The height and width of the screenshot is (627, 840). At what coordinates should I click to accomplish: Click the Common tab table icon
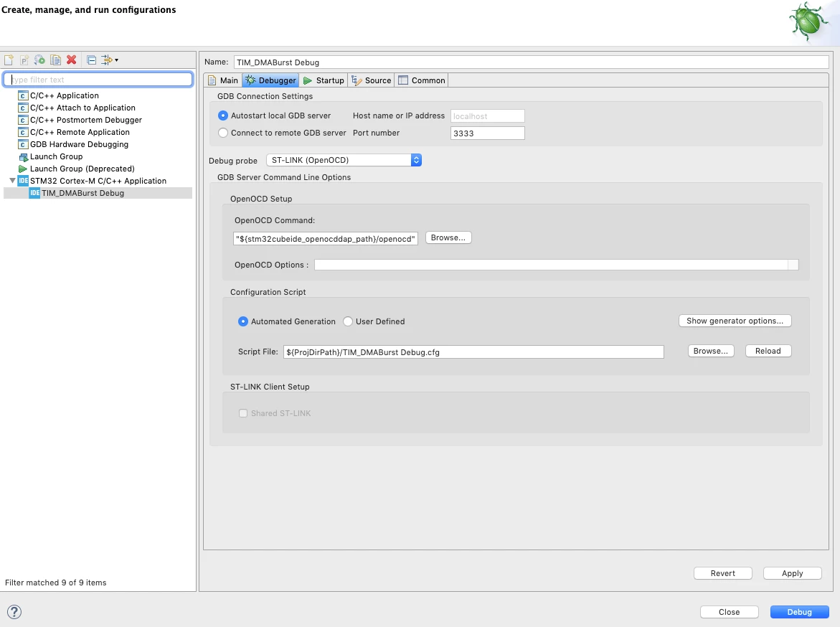click(x=403, y=80)
